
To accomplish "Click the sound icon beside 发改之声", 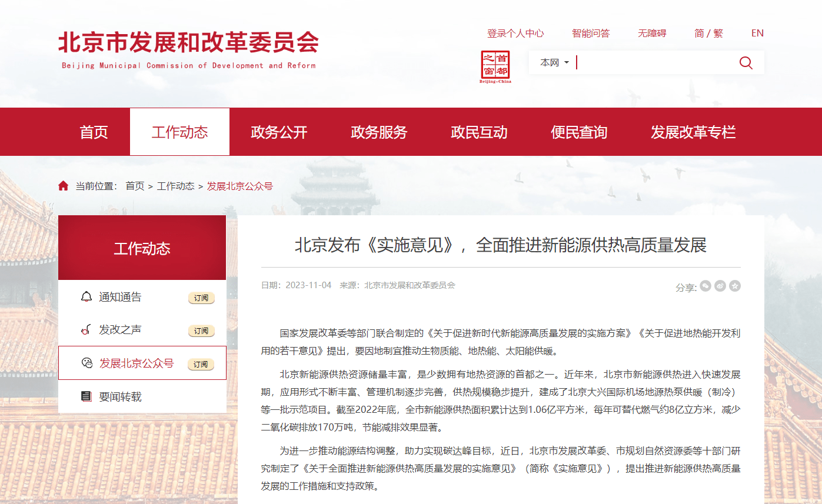I will 86,330.
